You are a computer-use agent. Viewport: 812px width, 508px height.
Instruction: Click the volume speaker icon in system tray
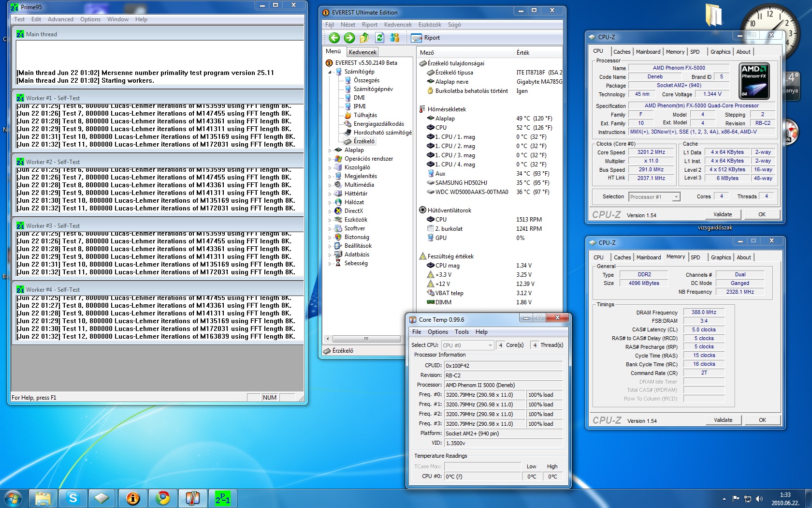[x=759, y=499]
